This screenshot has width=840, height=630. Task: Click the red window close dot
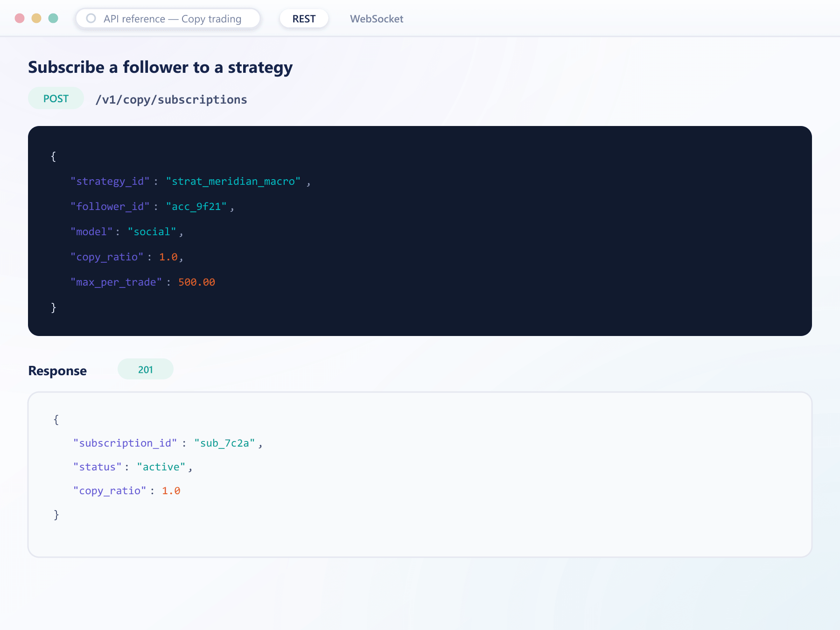tap(20, 18)
